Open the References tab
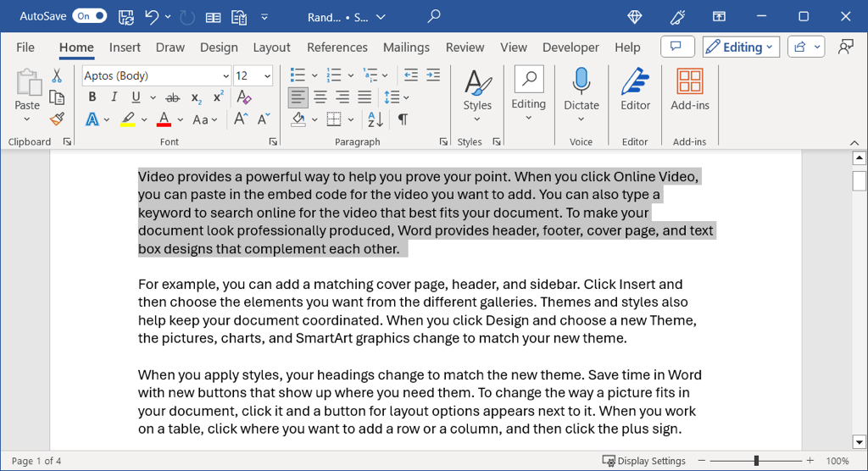This screenshot has height=471, width=868. pos(337,47)
